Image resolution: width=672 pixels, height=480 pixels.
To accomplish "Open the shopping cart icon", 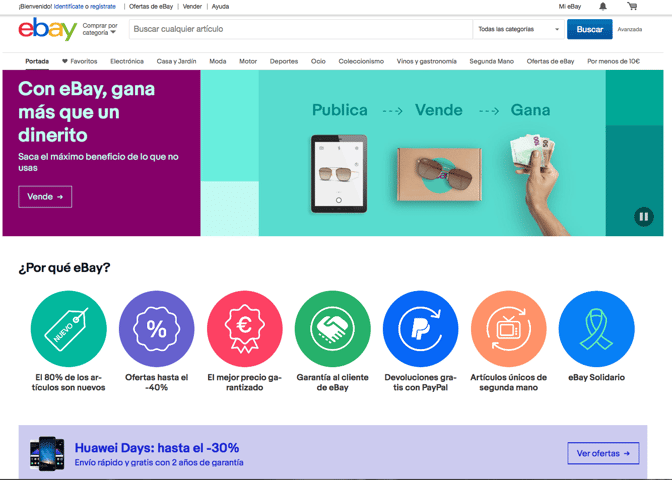I will coord(632,6).
